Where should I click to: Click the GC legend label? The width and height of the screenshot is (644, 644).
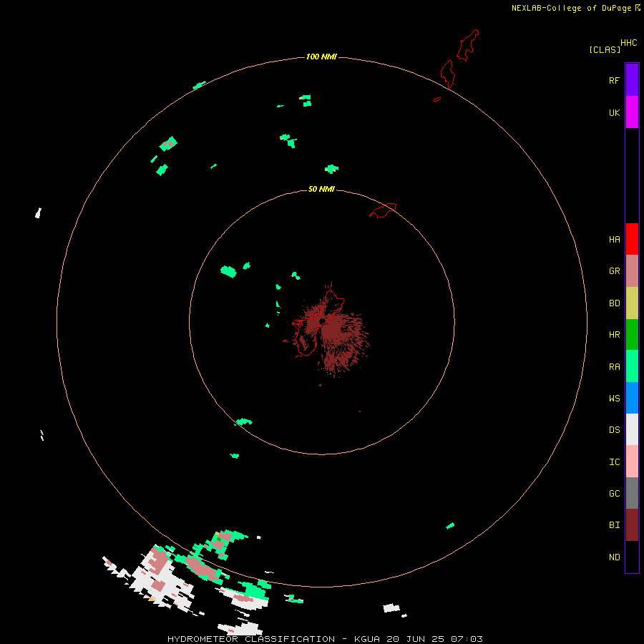point(614,494)
